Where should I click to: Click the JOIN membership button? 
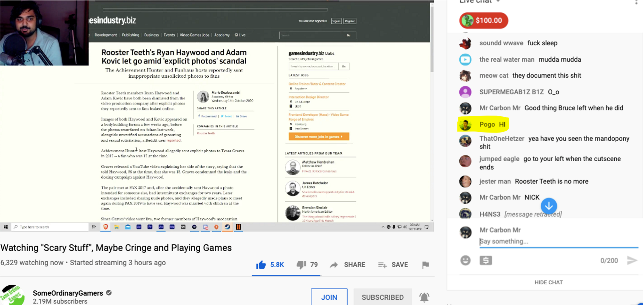click(x=329, y=297)
